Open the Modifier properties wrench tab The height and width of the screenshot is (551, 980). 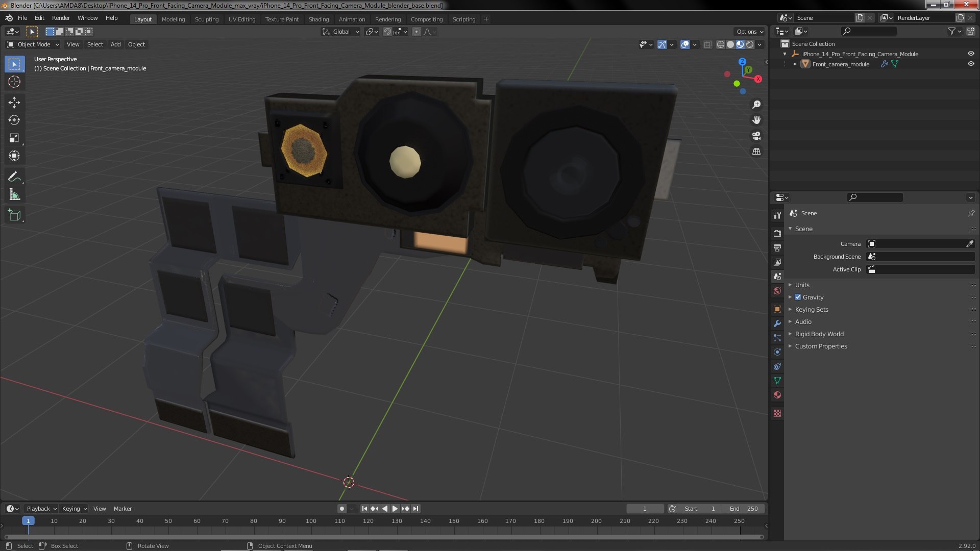[777, 323]
